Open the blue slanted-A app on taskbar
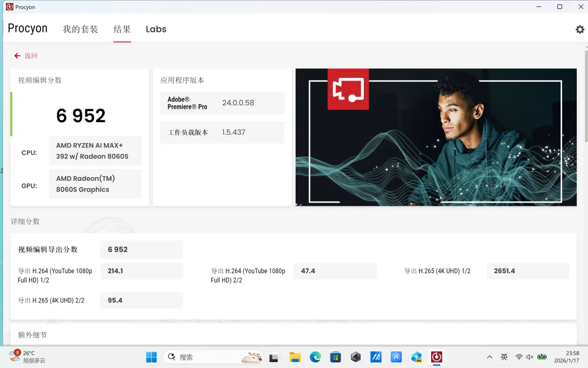The width and height of the screenshot is (588, 368). point(376,357)
